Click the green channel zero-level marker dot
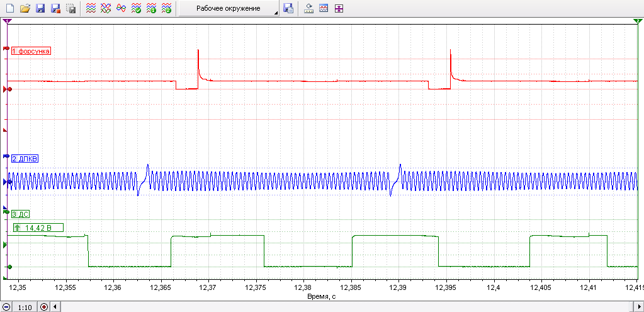 (x=9, y=267)
